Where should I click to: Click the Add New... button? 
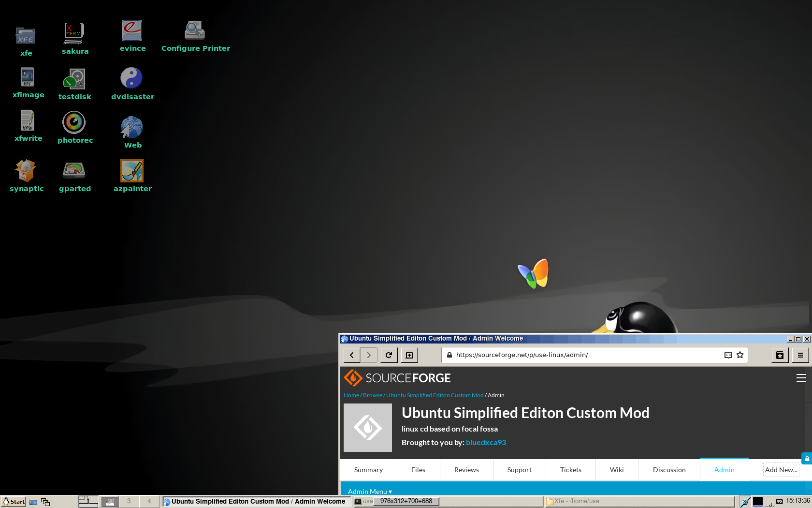pos(781,470)
